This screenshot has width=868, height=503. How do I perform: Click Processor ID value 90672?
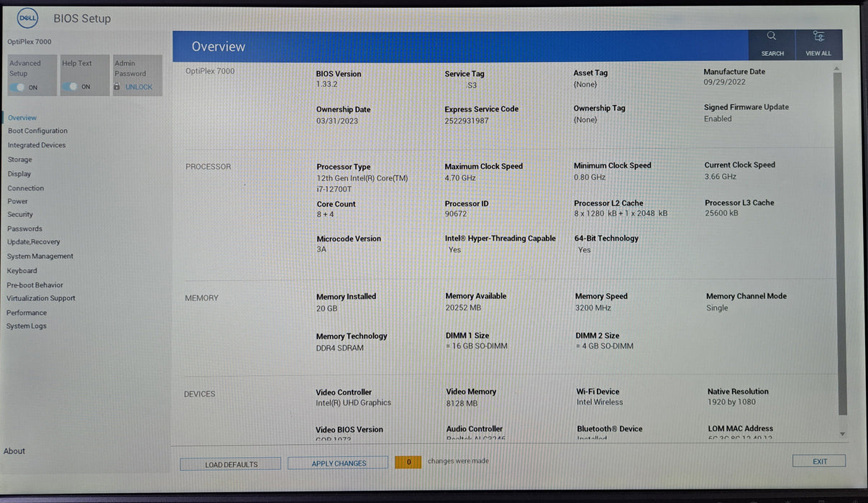456,214
